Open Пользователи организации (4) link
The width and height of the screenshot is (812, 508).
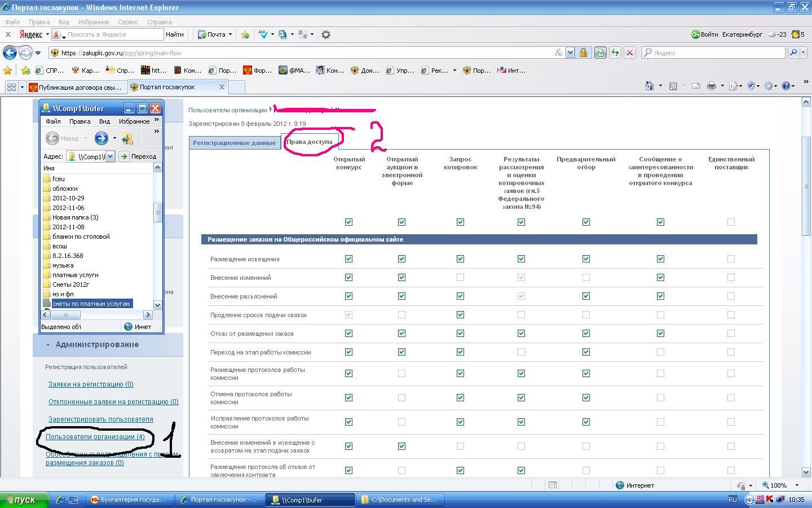[x=95, y=437]
